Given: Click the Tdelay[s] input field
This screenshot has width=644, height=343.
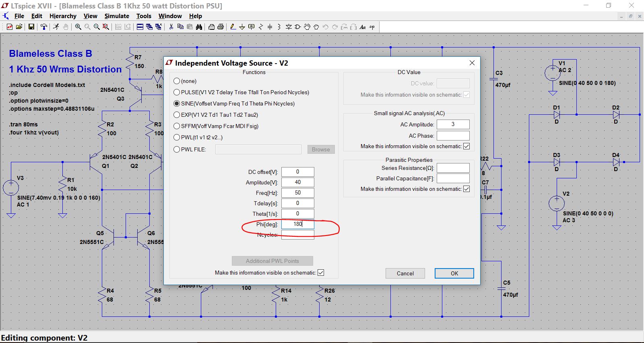Looking at the screenshot, I should 298,203.
